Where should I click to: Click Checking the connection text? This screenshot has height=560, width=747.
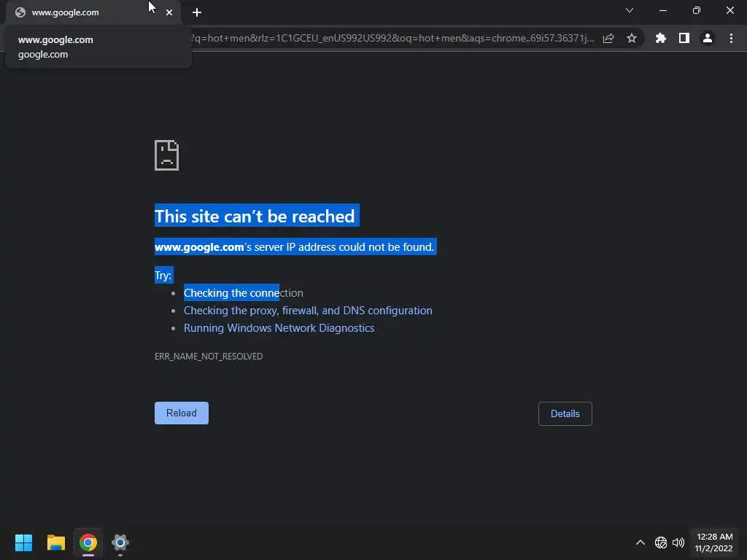coord(244,293)
